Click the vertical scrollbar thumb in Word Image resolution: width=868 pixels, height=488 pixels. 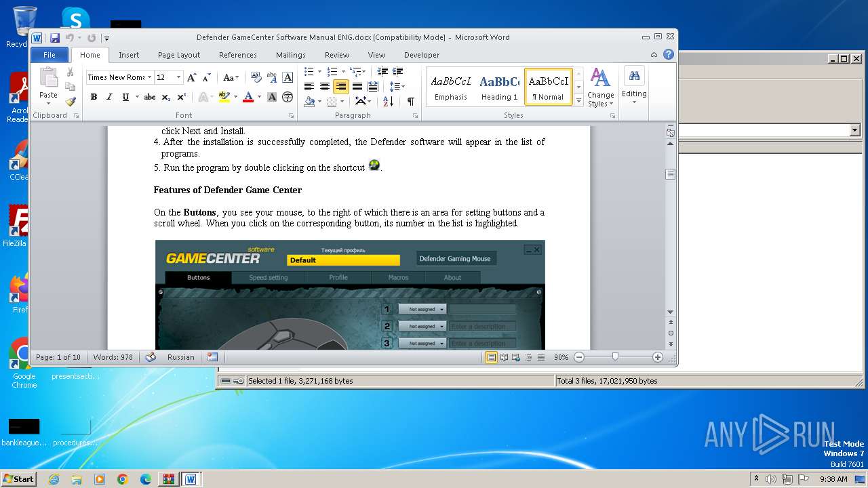tap(671, 174)
